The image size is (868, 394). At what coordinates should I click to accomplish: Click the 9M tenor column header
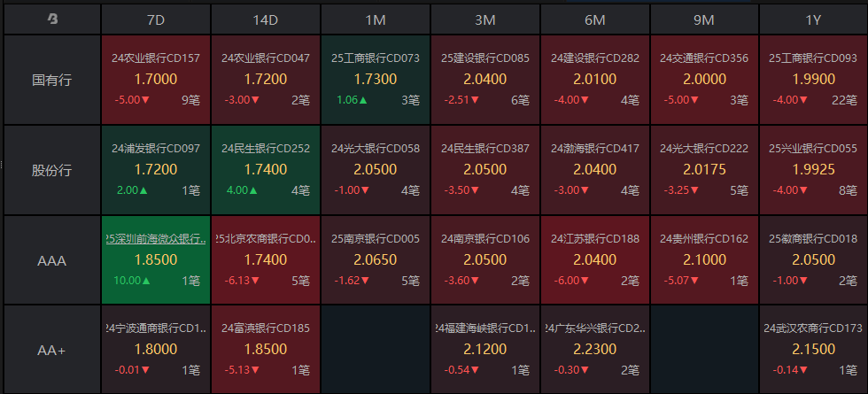pyautogui.click(x=704, y=19)
